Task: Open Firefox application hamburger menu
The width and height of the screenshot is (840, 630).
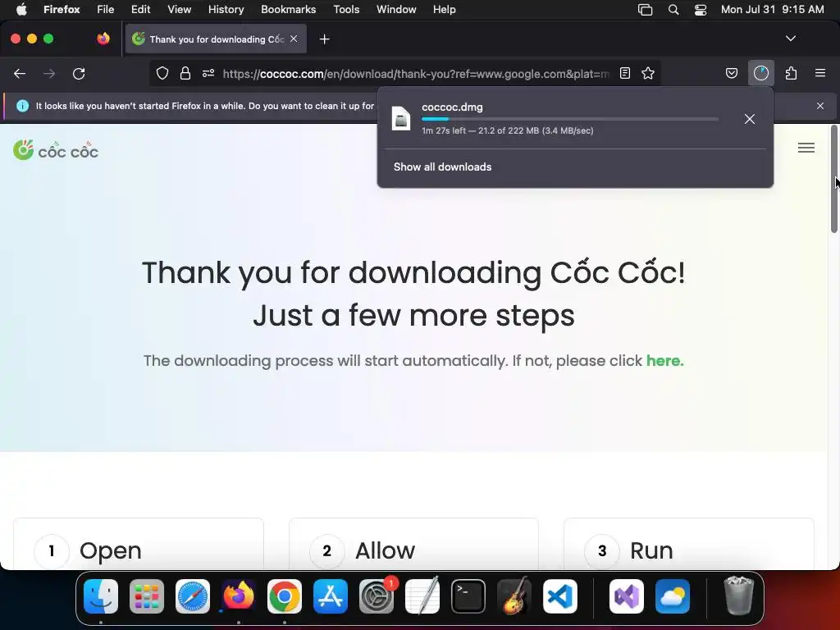Action: [x=820, y=73]
